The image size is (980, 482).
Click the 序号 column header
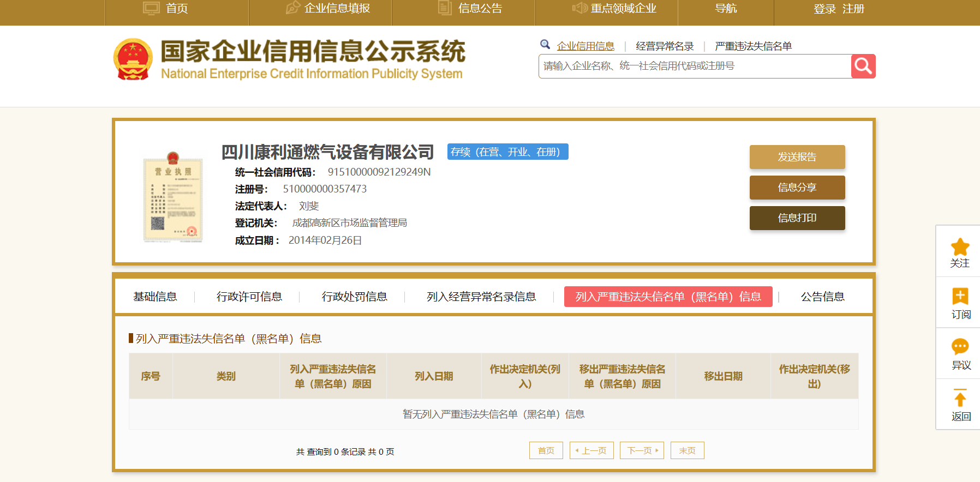[x=151, y=376]
